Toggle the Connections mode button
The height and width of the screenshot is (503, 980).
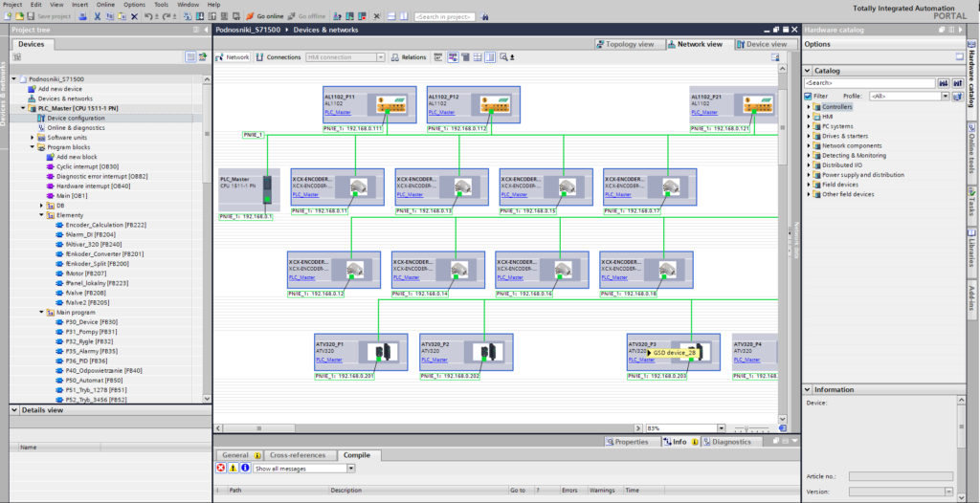(278, 56)
